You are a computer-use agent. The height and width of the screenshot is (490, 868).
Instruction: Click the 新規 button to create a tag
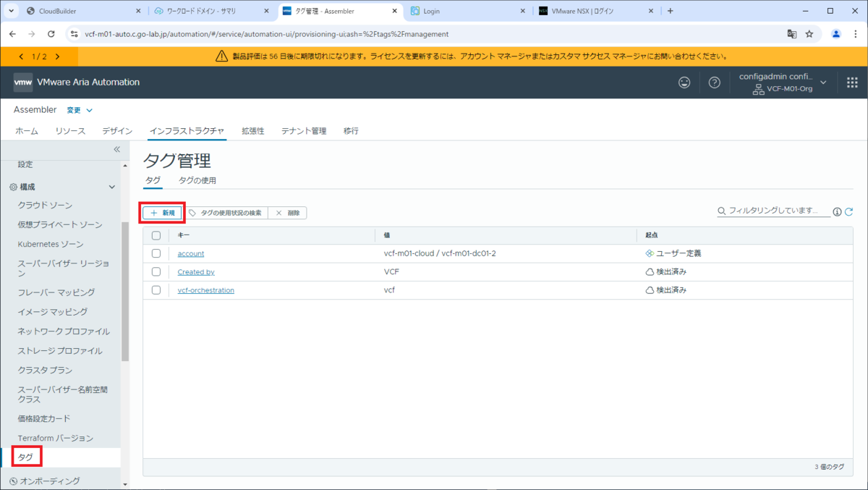pos(162,213)
